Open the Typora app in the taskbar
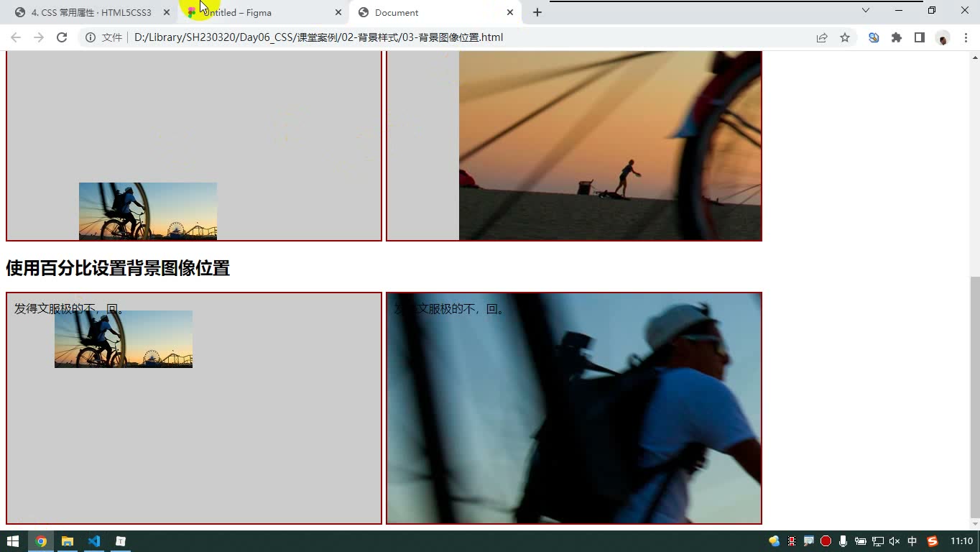Image resolution: width=980 pixels, height=552 pixels. point(121,541)
